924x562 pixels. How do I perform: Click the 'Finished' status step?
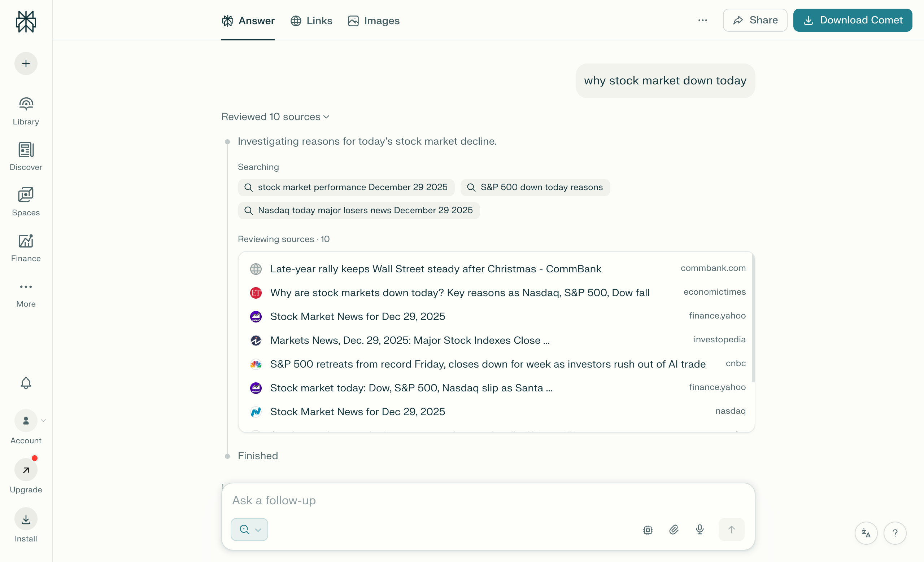pyautogui.click(x=258, y=456)
